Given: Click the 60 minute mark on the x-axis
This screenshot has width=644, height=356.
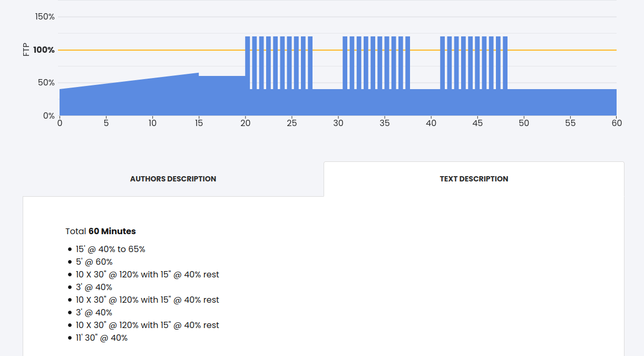Looking at the screenshot, I should pos(616,123).
